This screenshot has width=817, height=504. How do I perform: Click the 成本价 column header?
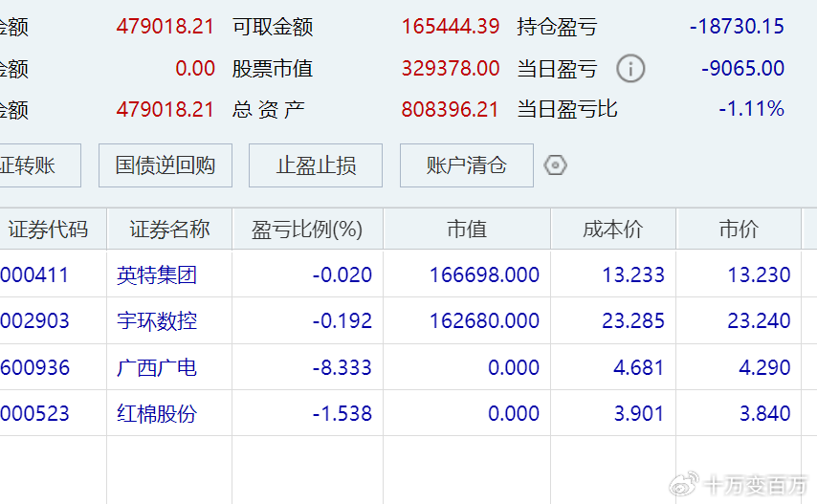click(613, 230)
